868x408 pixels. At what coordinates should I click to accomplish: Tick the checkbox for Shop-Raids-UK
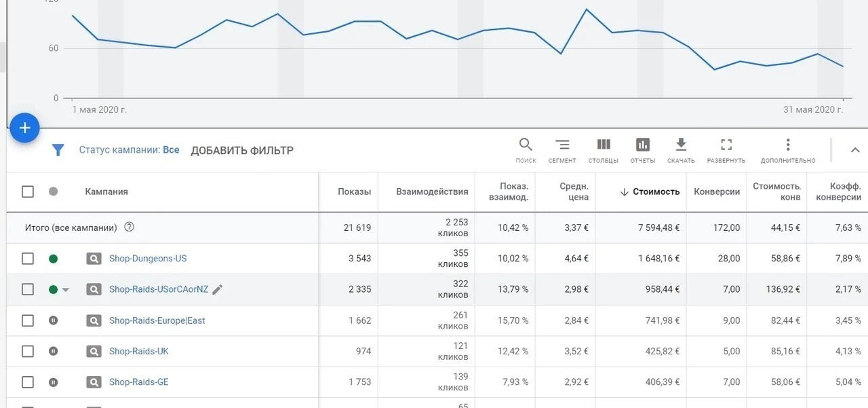tap(28, 351)
